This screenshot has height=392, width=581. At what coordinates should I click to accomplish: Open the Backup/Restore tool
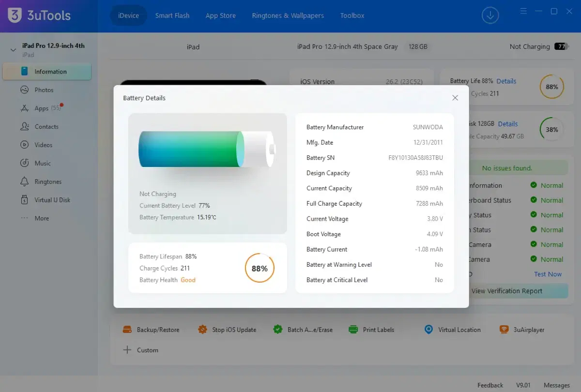click(151, 330)
